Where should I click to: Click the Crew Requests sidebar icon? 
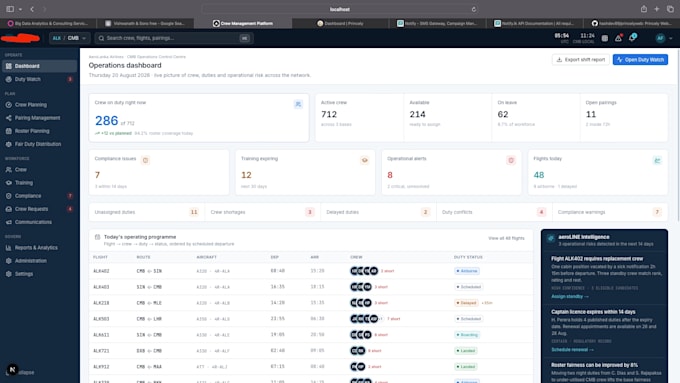tap(9, 209)
